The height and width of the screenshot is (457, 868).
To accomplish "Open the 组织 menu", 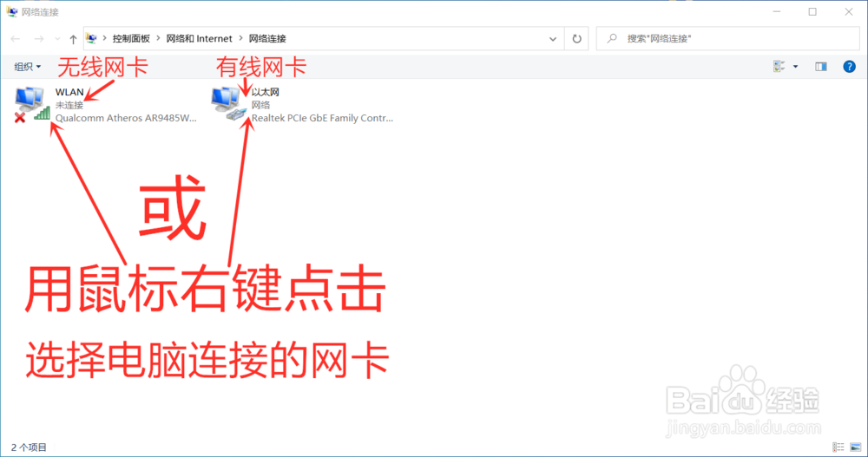I will [27, 67].
